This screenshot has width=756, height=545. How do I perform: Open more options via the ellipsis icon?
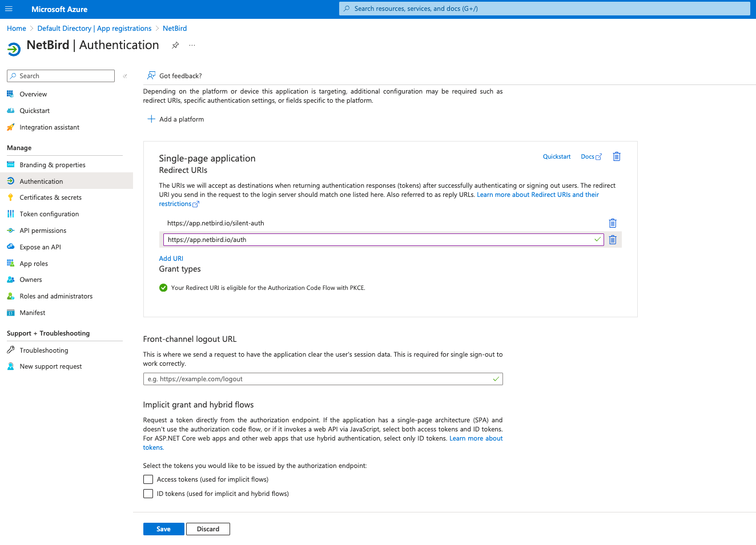pos(191,45)
